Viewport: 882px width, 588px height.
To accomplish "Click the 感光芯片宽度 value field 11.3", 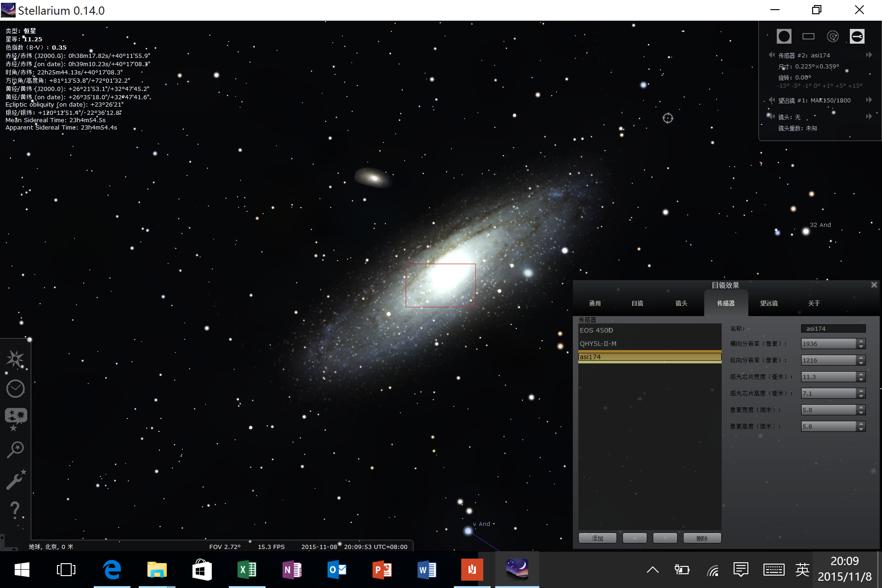I will (829, 377).
